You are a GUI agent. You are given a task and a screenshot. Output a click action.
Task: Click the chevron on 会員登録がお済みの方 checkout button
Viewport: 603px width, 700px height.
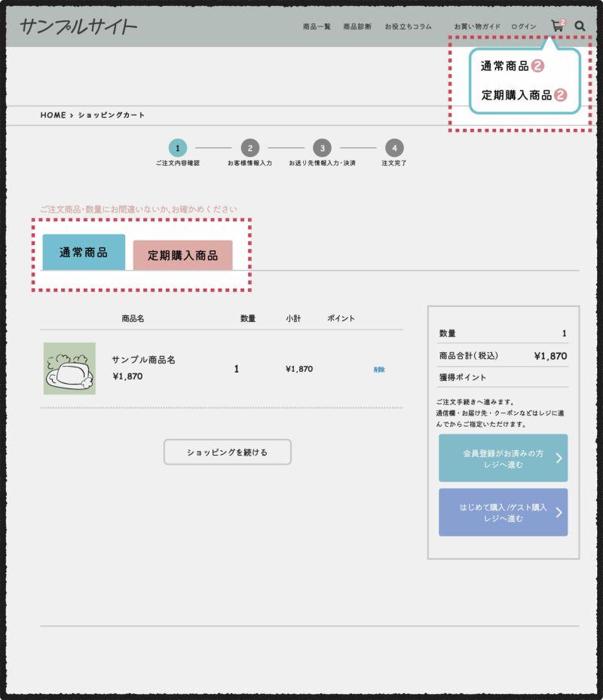tap(559, 458)
